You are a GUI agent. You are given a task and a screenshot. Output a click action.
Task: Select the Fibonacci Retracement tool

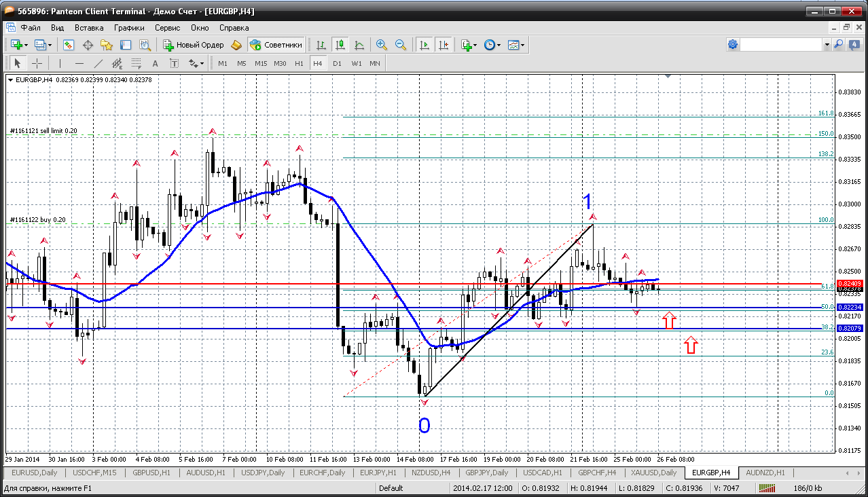click(136, 63)
